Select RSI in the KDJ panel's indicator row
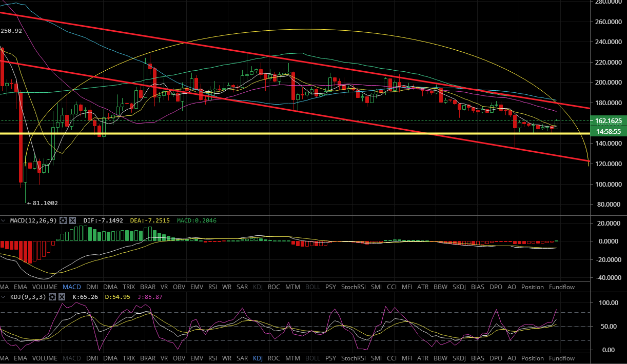The width and height of the screenshot is (627, 364). [212, 358]
